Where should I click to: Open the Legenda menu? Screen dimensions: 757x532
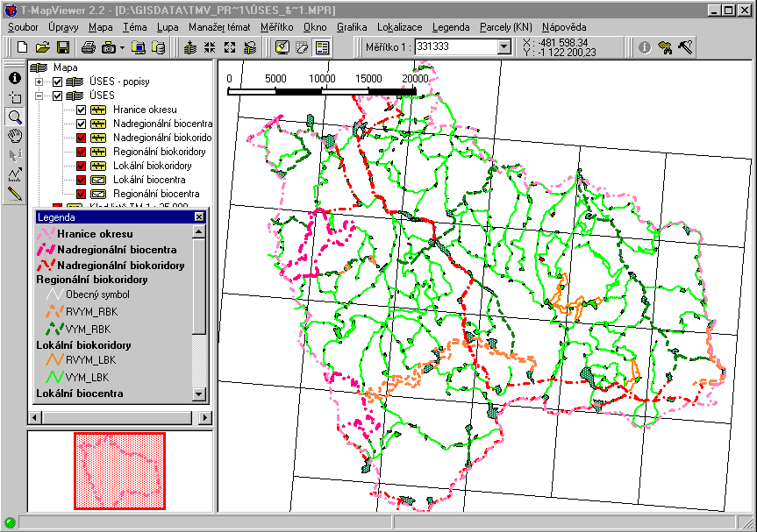451,27
